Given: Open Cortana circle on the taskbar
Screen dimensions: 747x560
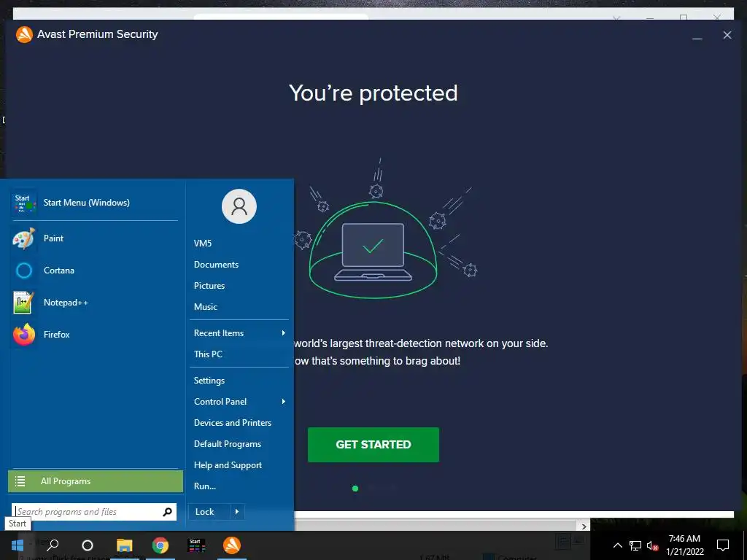Looking at the screenshot, I should [x=88, y=545].
